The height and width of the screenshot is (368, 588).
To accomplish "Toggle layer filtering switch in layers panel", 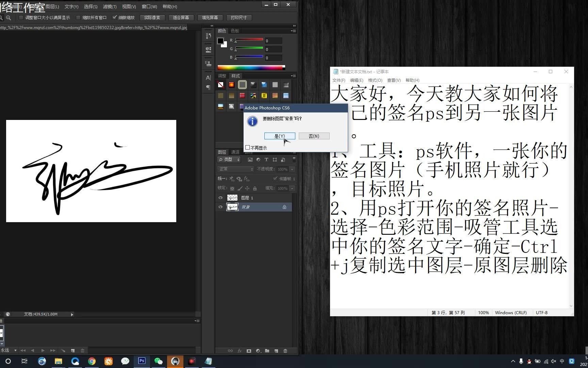I will tap(294, 159).
